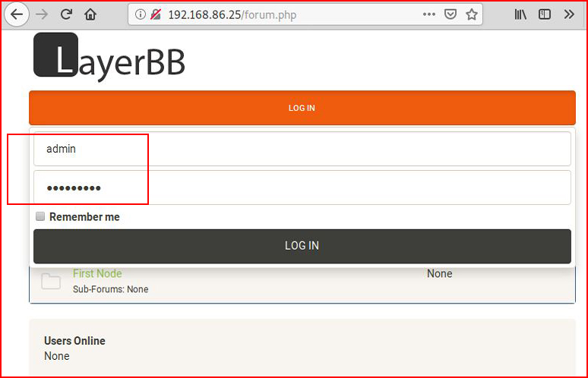Image resolution: width=588 pixels, height=378 pixels.
Task: Reload the forum page
Action: pos(66,14)
